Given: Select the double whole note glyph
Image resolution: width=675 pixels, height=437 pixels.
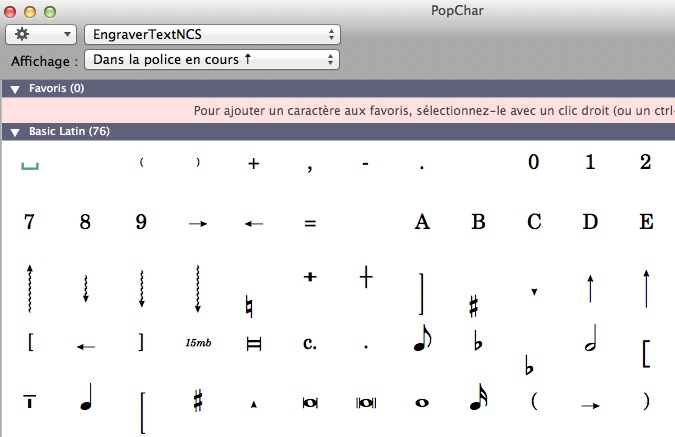Looking at the screenshot, I should (x=310, y=402).
